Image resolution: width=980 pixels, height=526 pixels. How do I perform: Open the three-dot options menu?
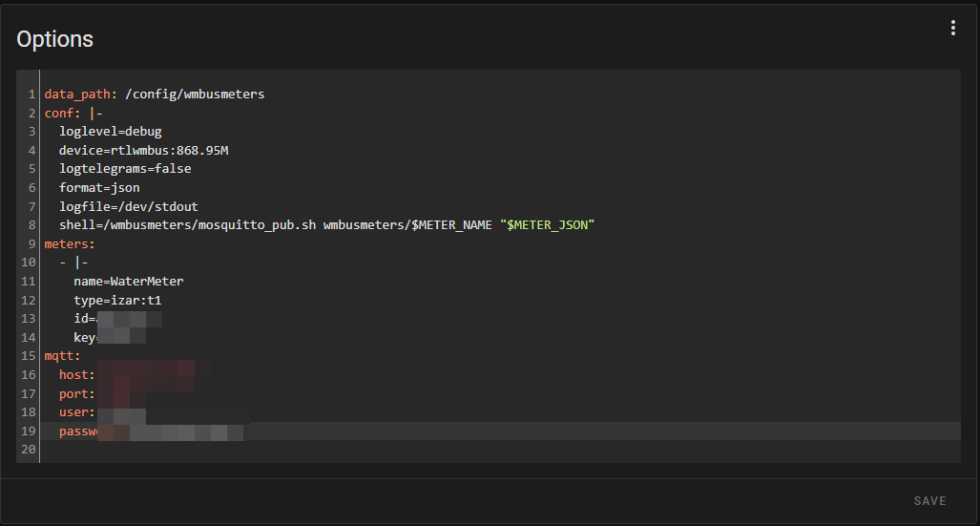click(952, 28)
